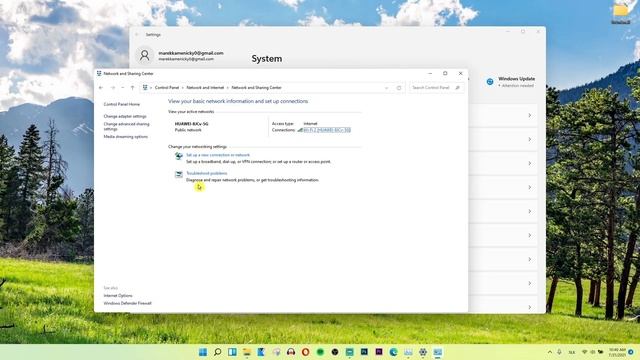Refresh the Network and Sharing Center page

(x=399, y=88)
